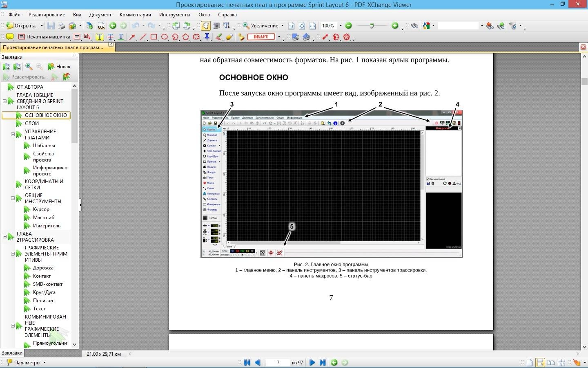Image resolution: width=588 pixels, height=368 pixels.
Task: Select the Line drawing tool
Action: coord(143,37)
